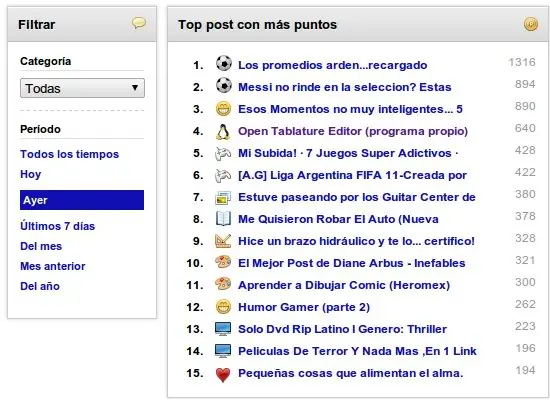Click the 1316 points value
Viewport: 550px width, 400px height.
pos(522,62)
